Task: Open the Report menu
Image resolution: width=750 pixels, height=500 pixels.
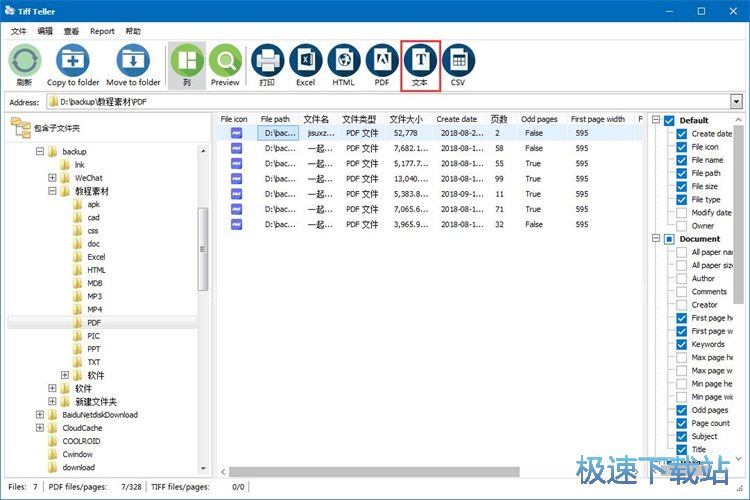Action: pyautogui.click(x=102, y=31)
